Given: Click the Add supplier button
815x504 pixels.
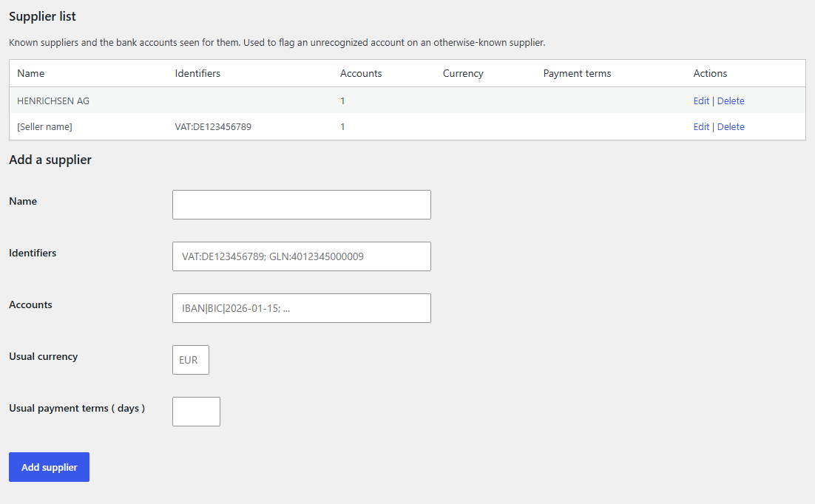Looking at the screenshot, I should tap(49, 467).
